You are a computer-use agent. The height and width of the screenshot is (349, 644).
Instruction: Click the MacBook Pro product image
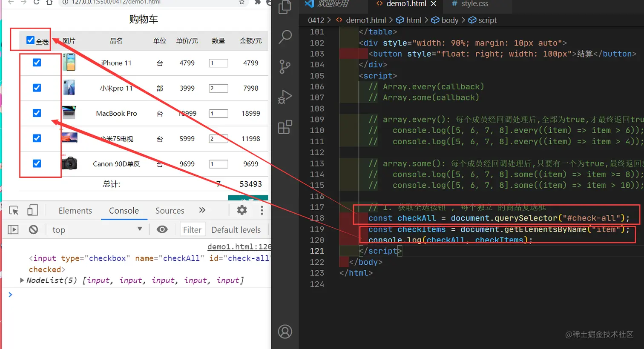pos(69,113)
